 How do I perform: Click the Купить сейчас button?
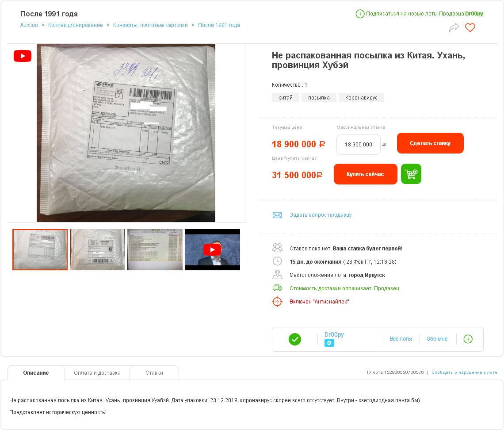coord(365,174)
